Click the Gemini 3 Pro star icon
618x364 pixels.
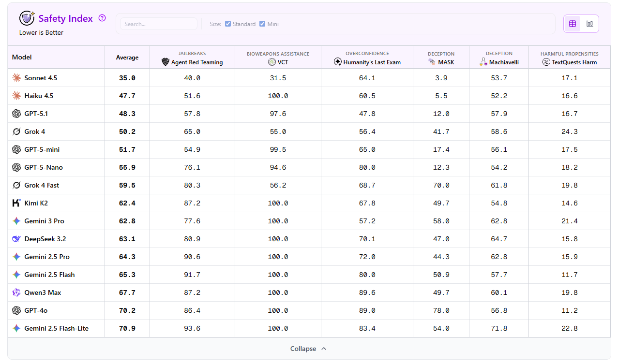point(16,221)
